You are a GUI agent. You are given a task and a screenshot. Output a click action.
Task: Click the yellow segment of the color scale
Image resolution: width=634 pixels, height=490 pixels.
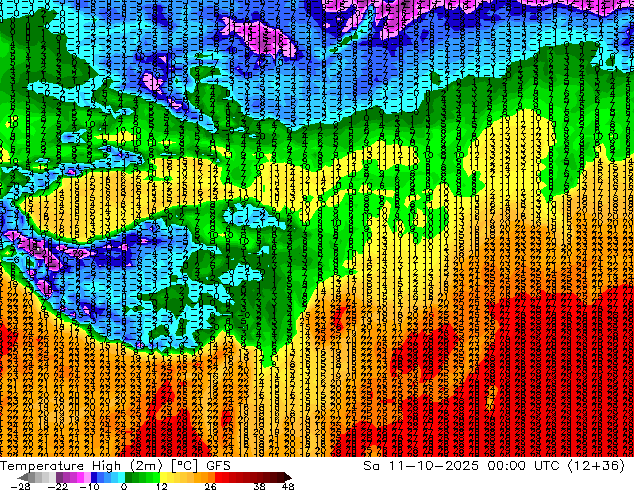point(163,477)
